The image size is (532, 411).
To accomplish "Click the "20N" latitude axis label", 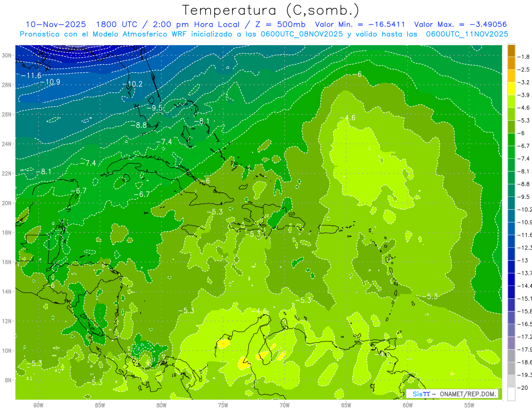I will click(x=7, y=203).
